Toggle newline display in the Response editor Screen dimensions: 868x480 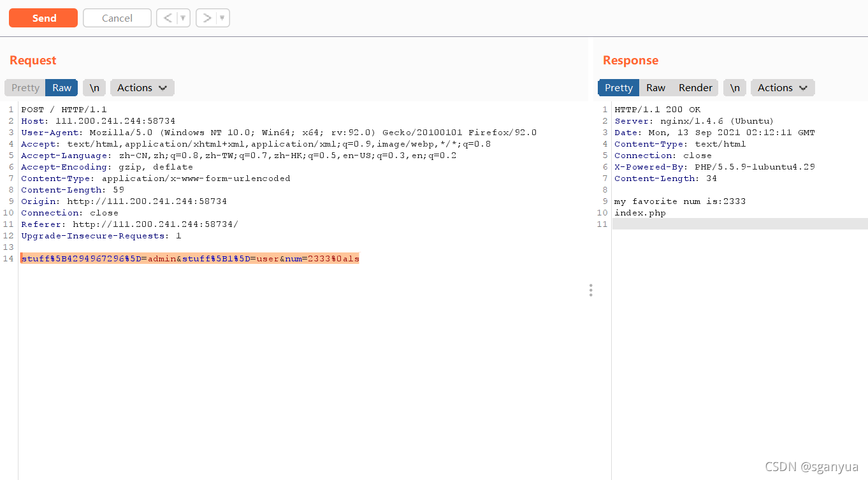(x=734, y=87)
